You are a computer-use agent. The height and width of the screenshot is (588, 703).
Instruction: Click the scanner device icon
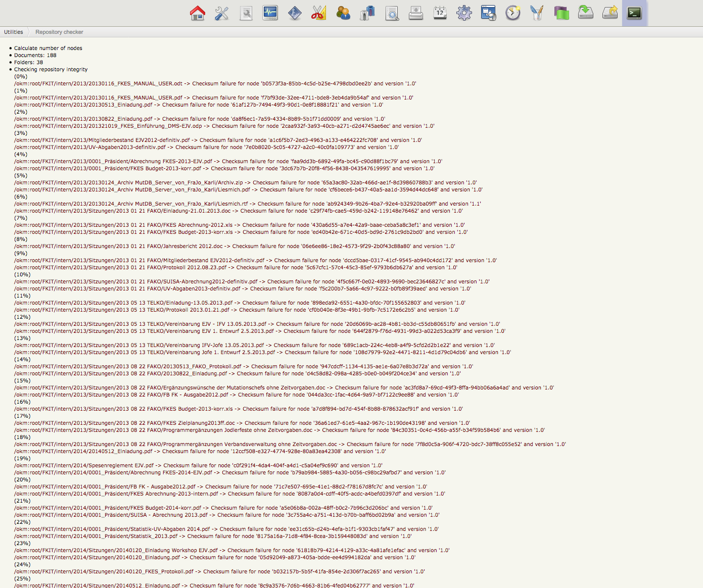pos(416,13)
